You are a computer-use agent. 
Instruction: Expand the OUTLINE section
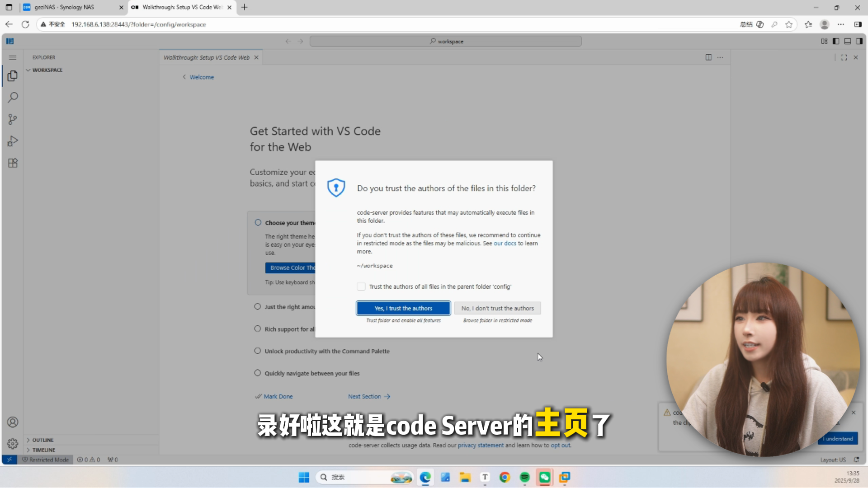(x=42, y=440)
